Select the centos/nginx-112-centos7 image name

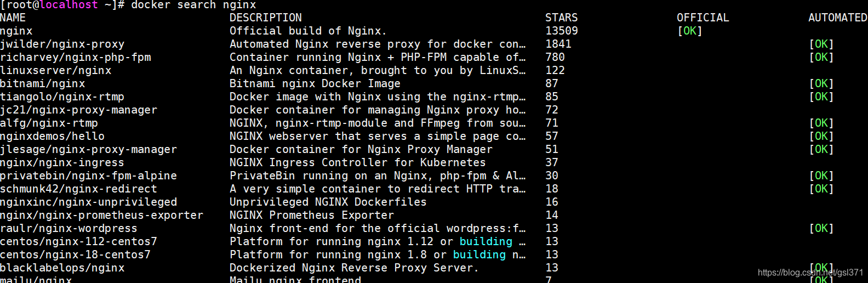point(79,241)
